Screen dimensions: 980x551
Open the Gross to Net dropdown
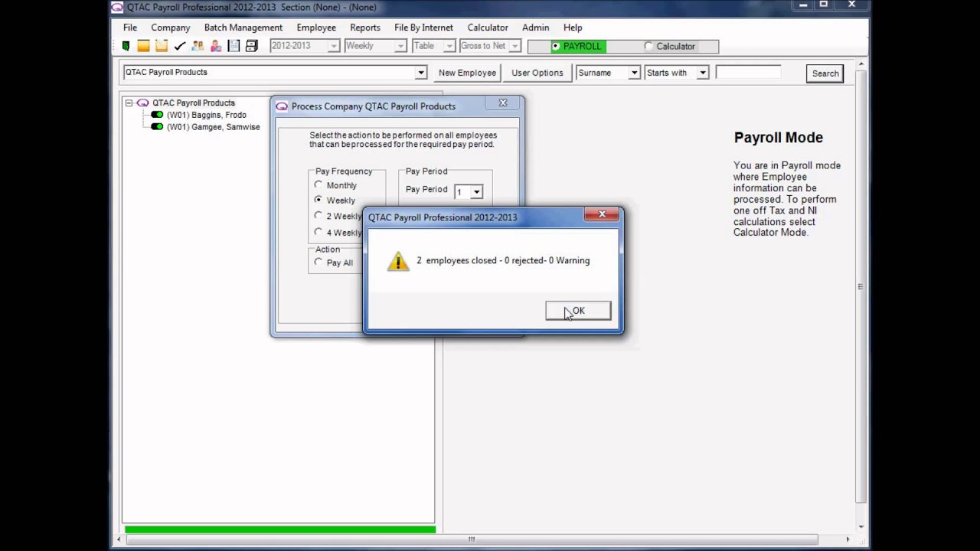pyautogui.click(x=514, y=46)
